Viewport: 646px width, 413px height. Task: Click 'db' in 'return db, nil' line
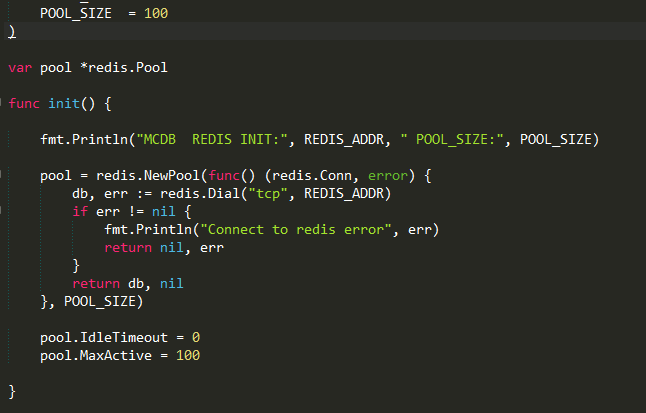pos(136,283)
